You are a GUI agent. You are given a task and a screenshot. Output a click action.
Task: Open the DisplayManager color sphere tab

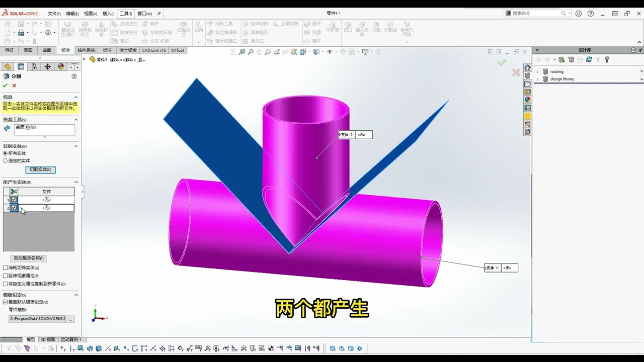[61, 66]
